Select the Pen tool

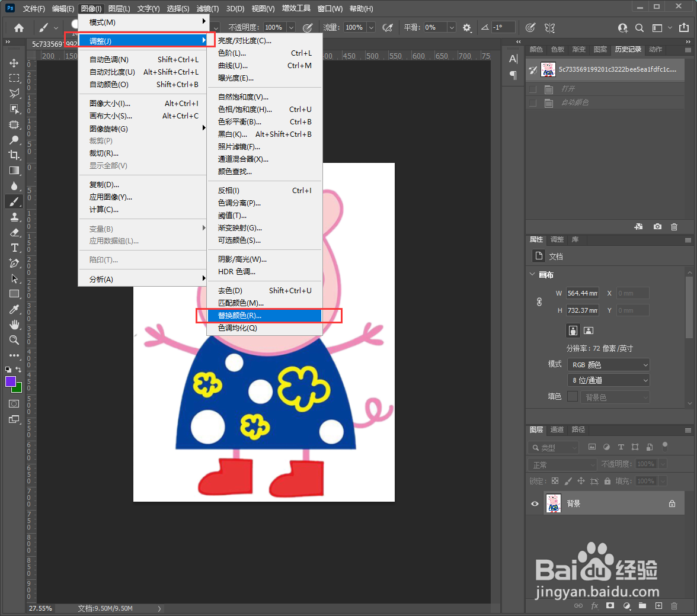pos(14,263)
